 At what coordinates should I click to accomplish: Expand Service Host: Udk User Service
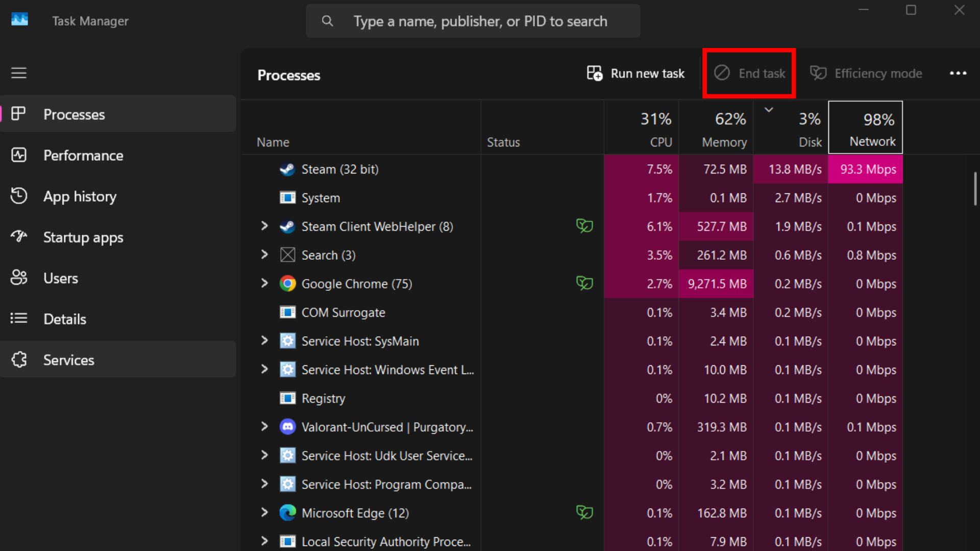point(264,455)
